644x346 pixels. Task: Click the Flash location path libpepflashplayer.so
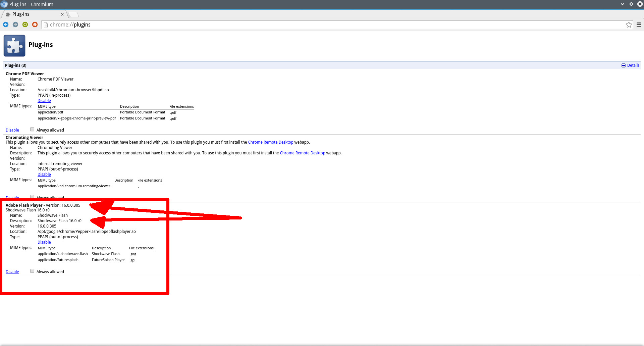87,232
